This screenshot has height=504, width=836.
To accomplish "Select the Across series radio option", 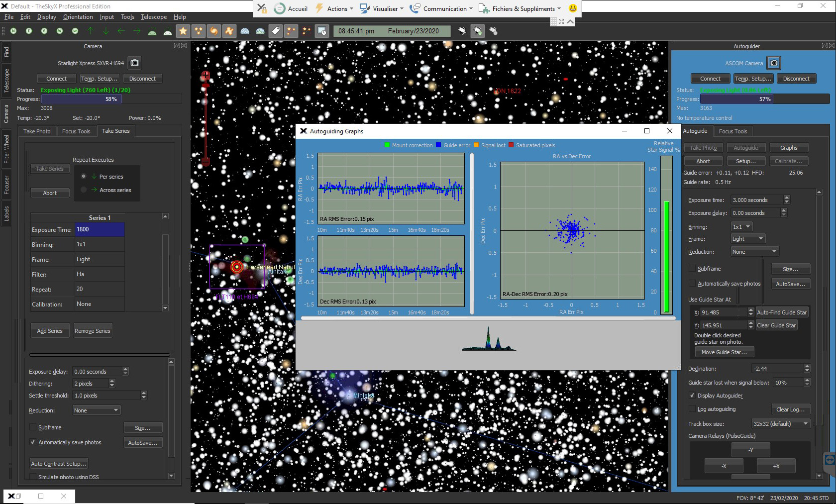I will [x=84, y=190].
